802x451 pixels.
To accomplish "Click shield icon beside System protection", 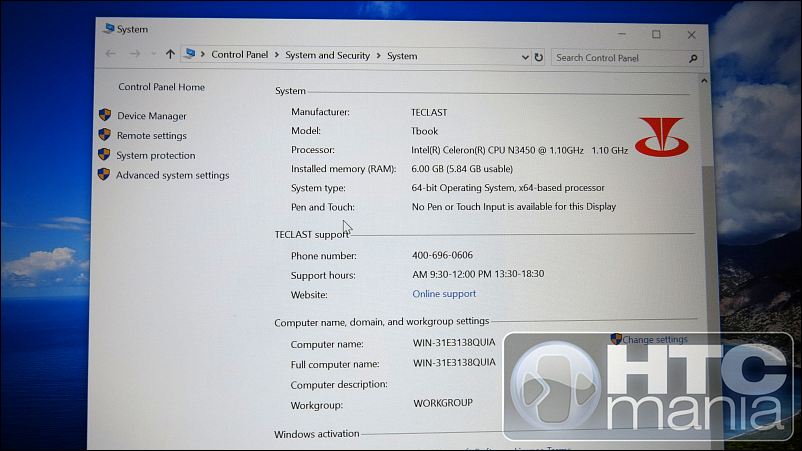I will tap(104, 154).
